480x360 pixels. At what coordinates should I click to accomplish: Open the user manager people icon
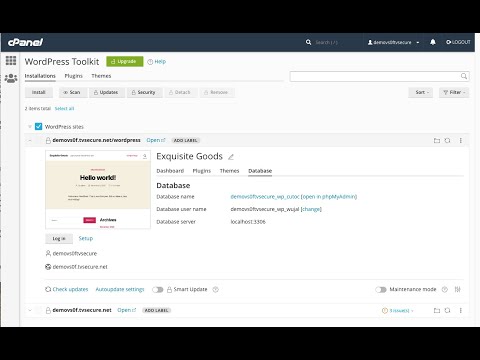click(x=11, y=79)
